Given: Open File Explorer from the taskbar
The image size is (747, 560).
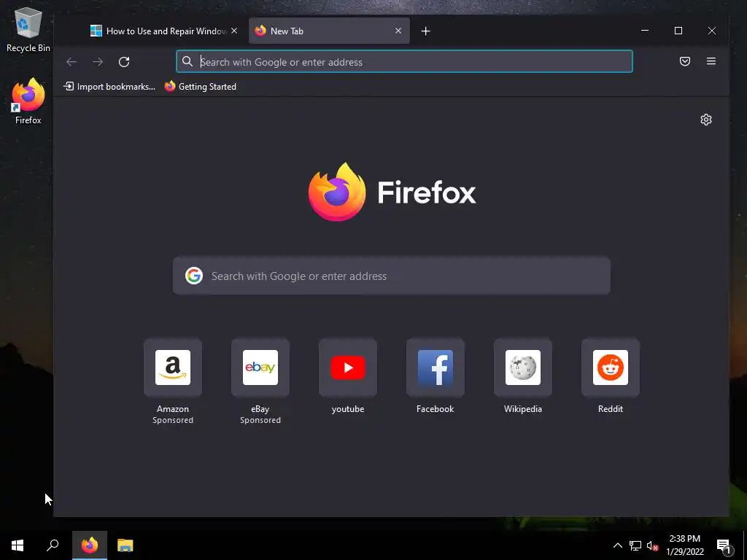Looking at the screenshot, I should pos(125,545).
